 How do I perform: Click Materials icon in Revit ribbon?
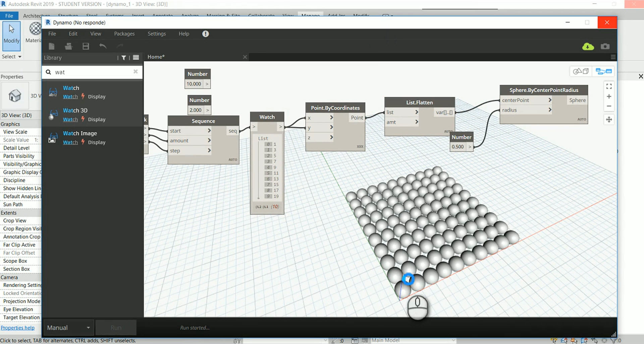(x=35, y=29)
